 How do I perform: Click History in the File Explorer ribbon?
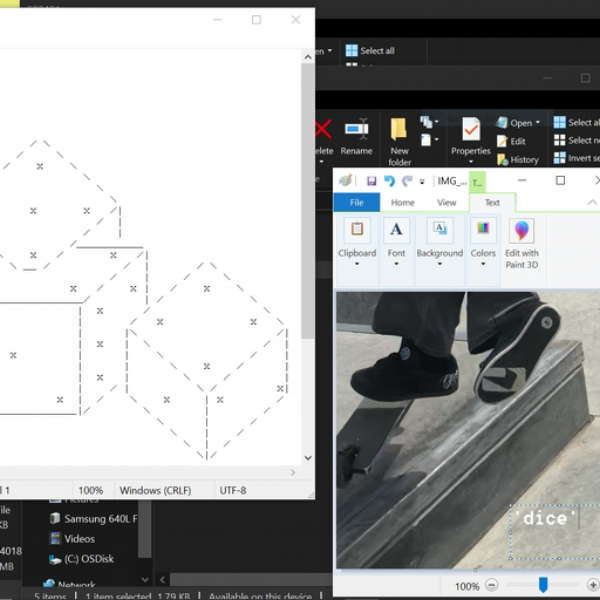[517, 160]
